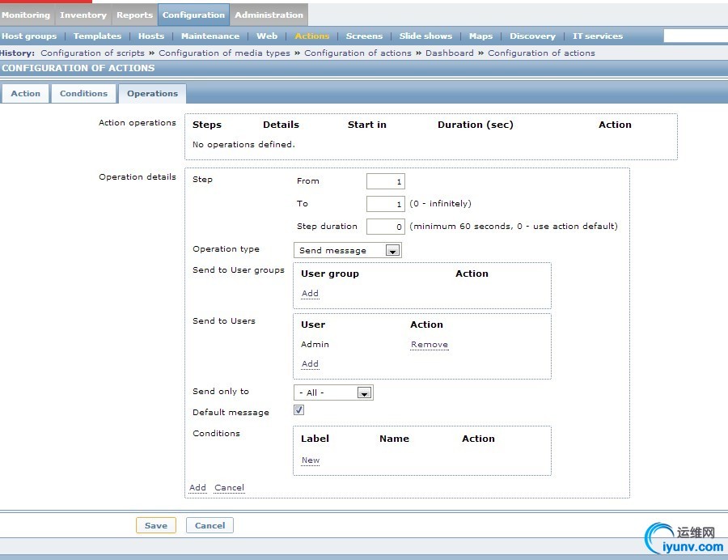Click New under Conditions
Viewport: 728px width, 560px height.
tap(311, 460)
